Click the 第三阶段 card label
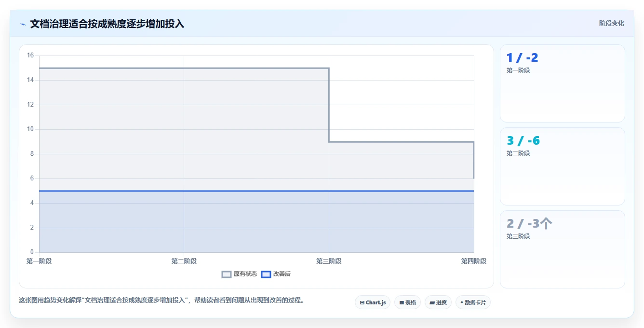The image size is (644, 328). click(x=518, y=236)
